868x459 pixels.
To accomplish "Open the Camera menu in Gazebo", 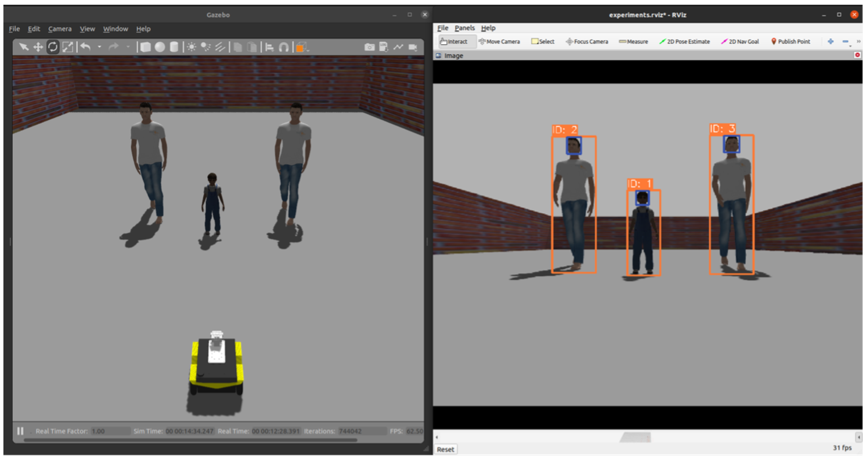I will (x=60, y=29).
